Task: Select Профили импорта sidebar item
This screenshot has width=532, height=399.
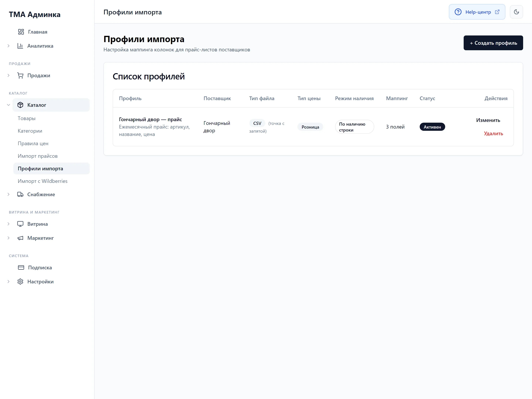Action: pos(51,168)
